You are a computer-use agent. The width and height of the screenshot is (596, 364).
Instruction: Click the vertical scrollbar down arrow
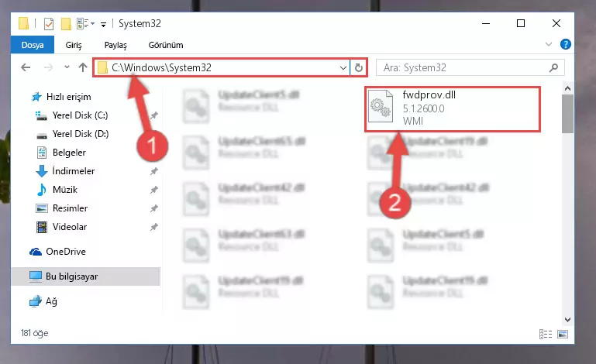coord(567,320)
